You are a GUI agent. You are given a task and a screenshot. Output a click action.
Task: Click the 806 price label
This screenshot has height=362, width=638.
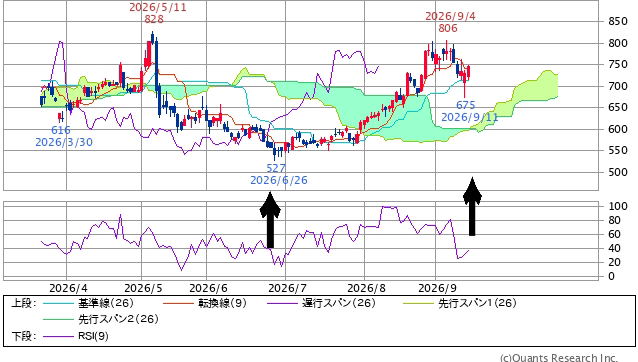[448, 28]
